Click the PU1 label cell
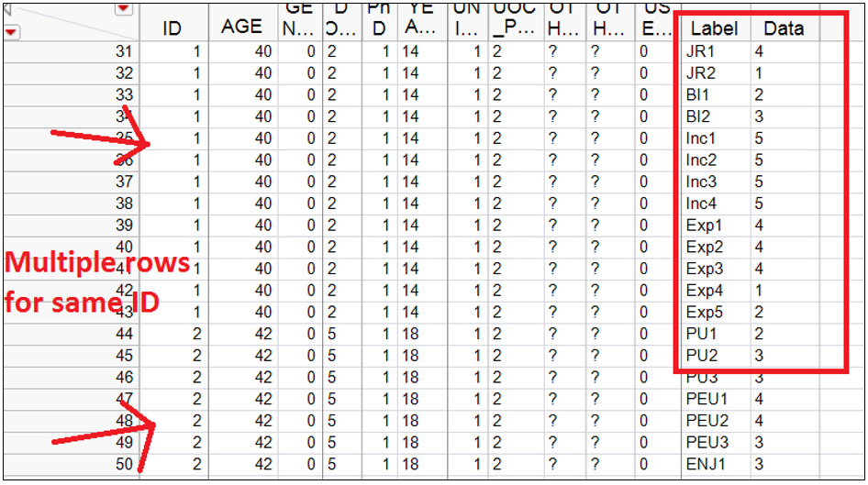Screen dimensions: 868x485 coord(701,334)
